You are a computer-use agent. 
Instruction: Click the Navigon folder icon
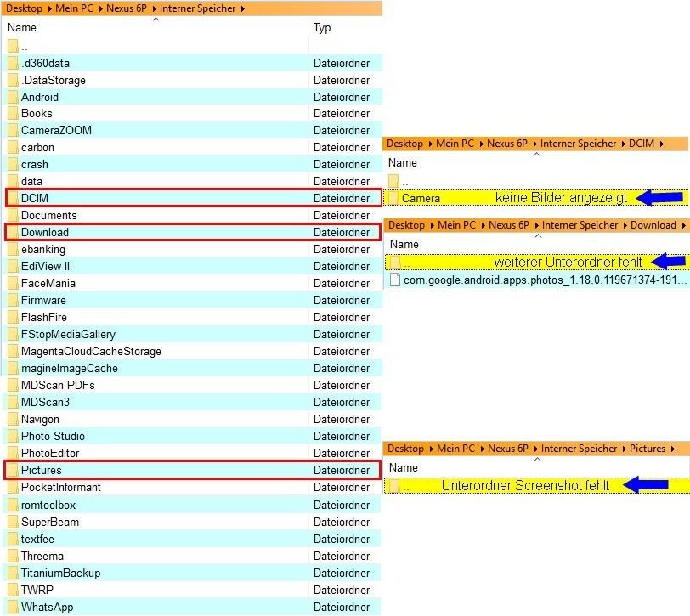13,419
